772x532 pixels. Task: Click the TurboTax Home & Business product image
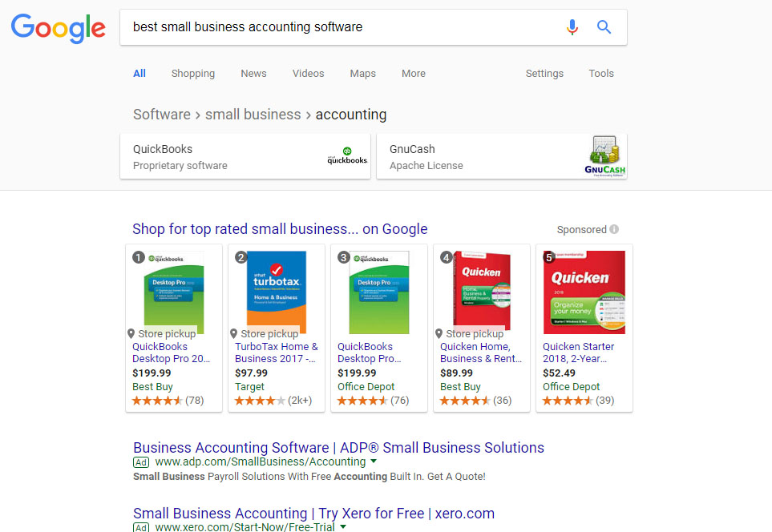point(277,290)
